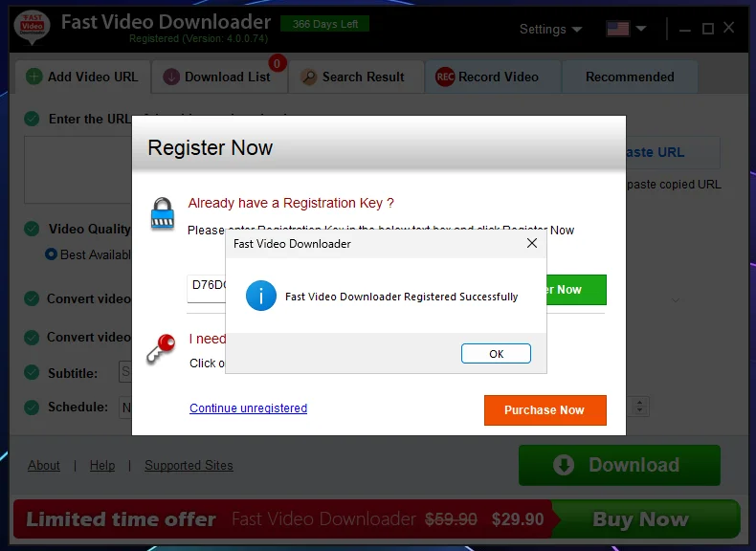The image size is (756, 551).
Task: Click OK in the success message box
Action: (x=496, y=353)
